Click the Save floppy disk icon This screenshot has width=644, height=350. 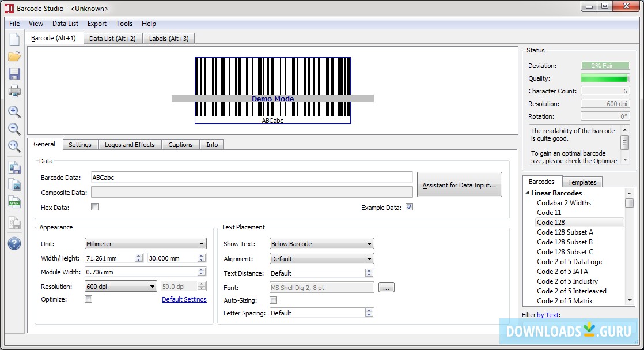pyautogui.click(x=14, y=74)
